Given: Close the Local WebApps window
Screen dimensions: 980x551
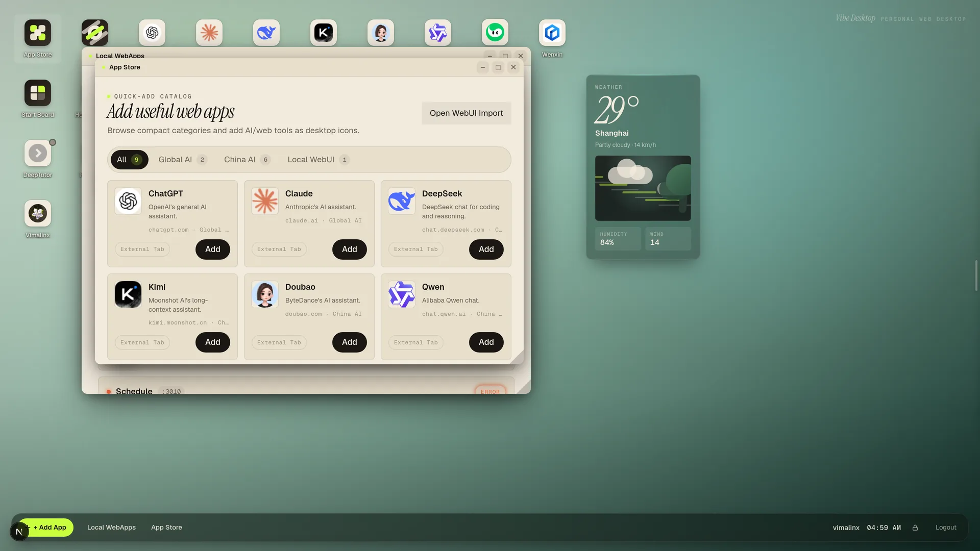Looking at the screenshot, I should [x=521, y=56].
